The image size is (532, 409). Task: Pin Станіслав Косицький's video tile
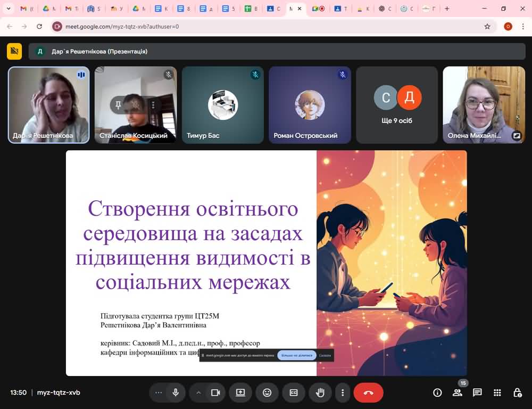[x=118, y=104]
